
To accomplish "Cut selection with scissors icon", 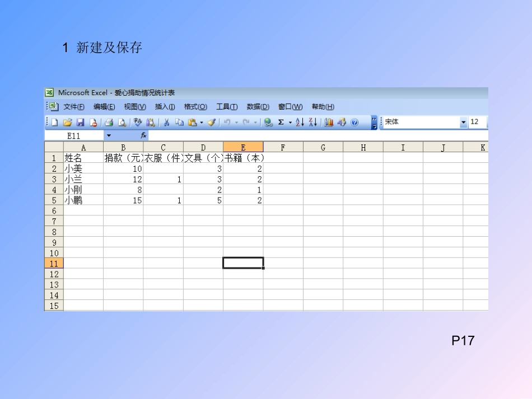I will pos(166,123).
